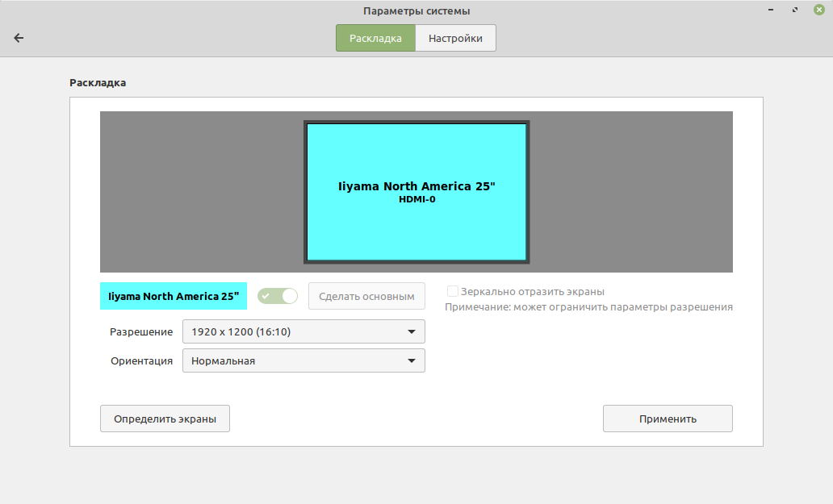Toggle the monitor enable switch off

click(278, 296)
